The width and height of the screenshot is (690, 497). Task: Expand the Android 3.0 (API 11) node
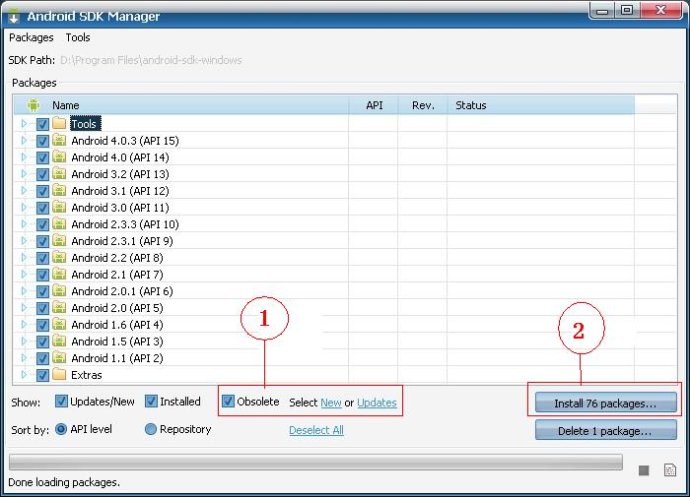[x=24, y=207]
